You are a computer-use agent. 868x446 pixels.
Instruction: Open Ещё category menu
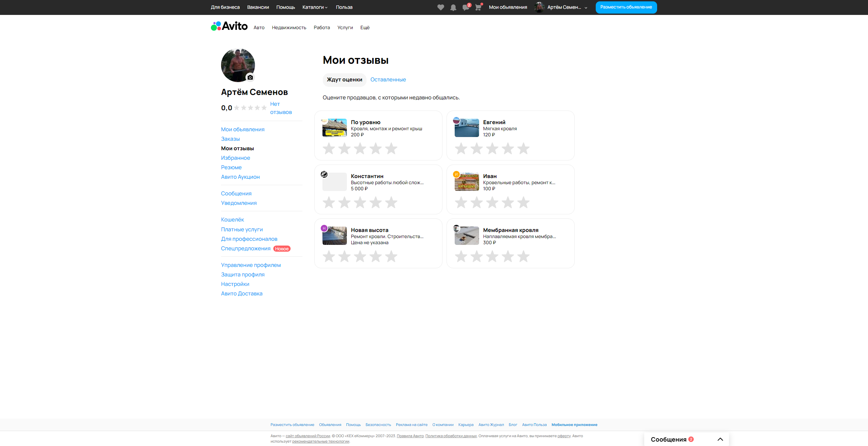pos(365,27)
